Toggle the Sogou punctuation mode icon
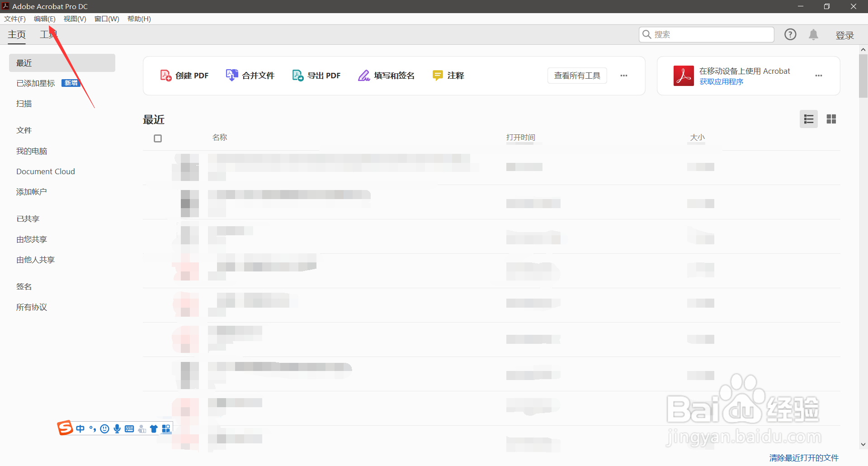This screenshot has height=466, width=868. [93, 428]
